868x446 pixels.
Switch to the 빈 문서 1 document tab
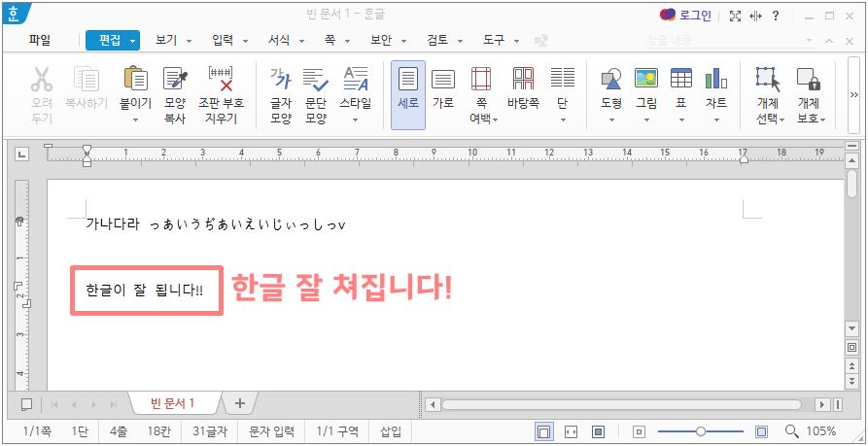[x=172, y=403]
